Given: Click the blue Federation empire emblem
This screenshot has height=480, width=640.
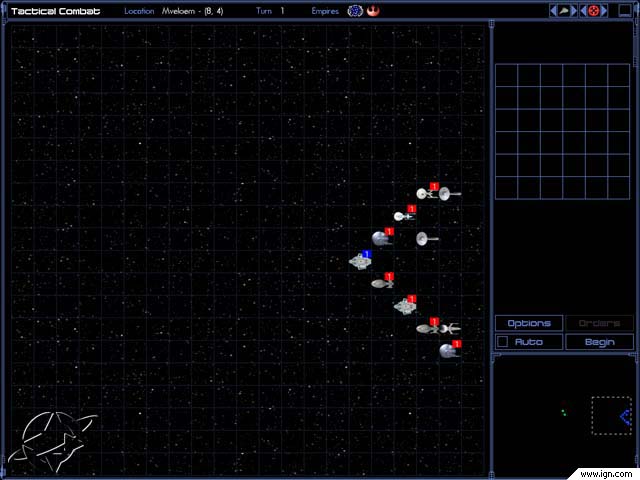Looking at the screenshot, I should 354,11.
